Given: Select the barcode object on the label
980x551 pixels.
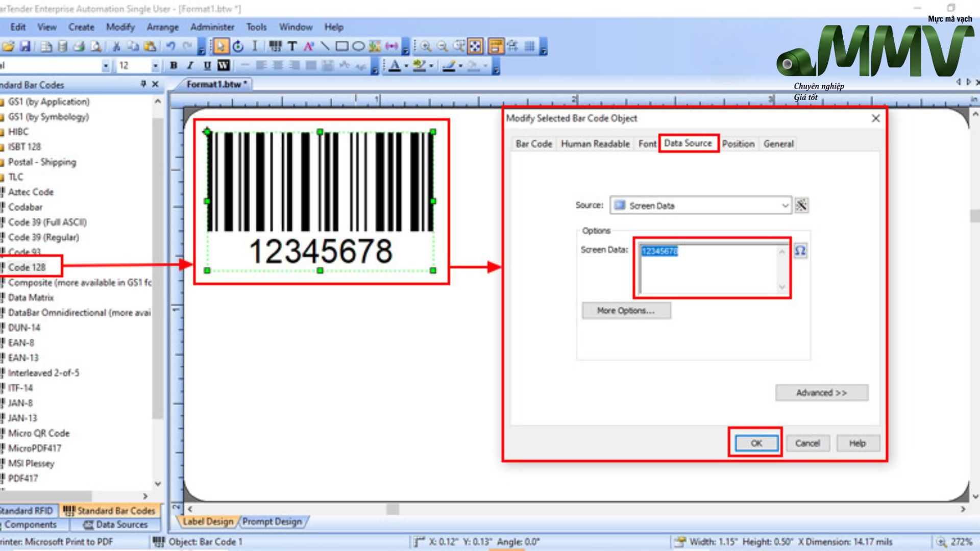Looking at the screenshot, I should point(320,201).
